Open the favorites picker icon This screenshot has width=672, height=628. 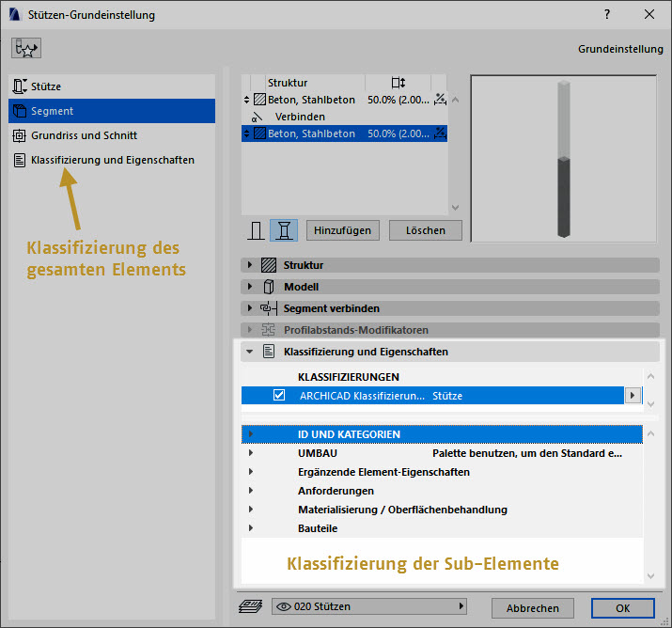click(x=26, y=48)
